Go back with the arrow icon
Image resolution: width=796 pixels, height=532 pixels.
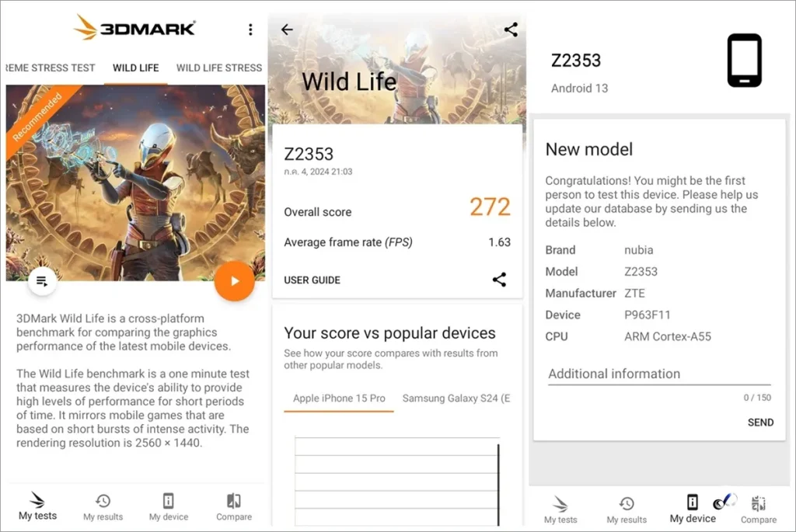click(x=288, y=30)
